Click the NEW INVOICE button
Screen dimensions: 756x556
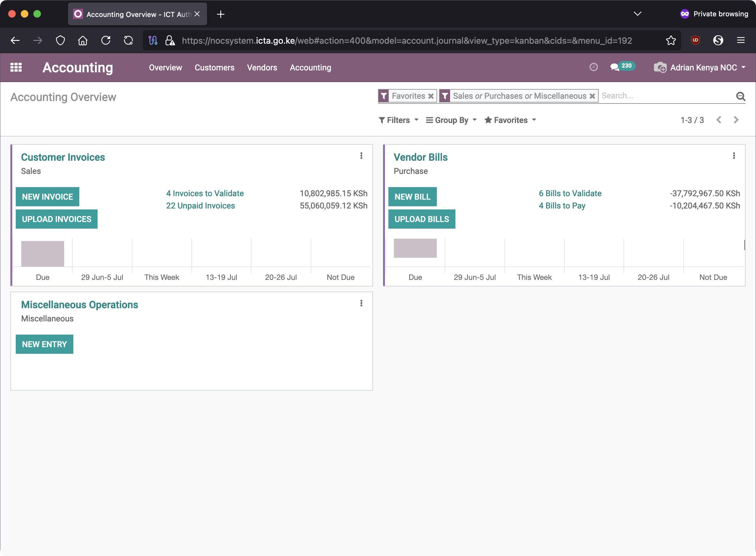click(x=48, y=197)
